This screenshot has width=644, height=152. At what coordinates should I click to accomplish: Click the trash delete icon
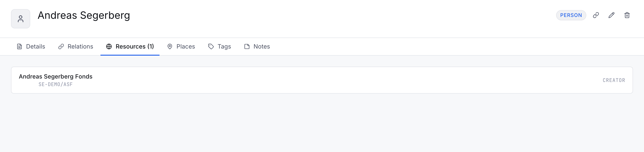point(627,15)
